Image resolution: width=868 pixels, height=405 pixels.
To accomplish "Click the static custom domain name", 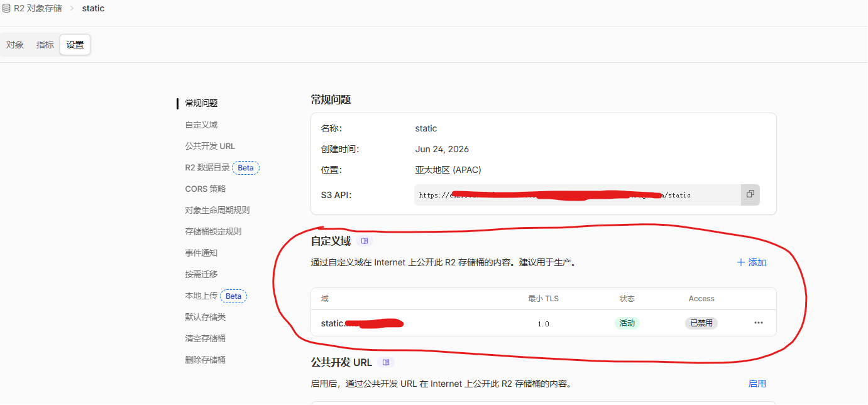I will click(362, 323).
